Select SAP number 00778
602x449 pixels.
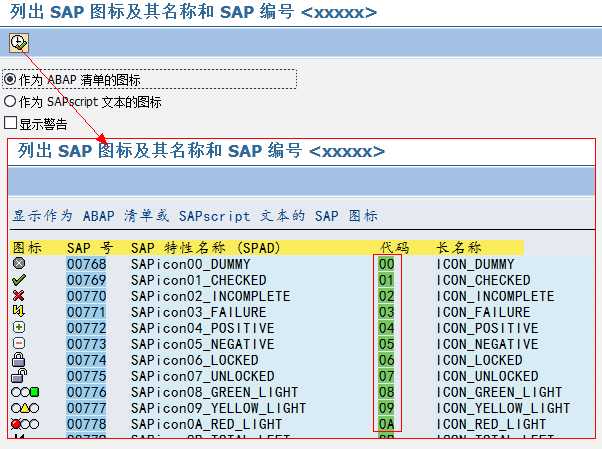pyautogui.click(x=86, y=424)
